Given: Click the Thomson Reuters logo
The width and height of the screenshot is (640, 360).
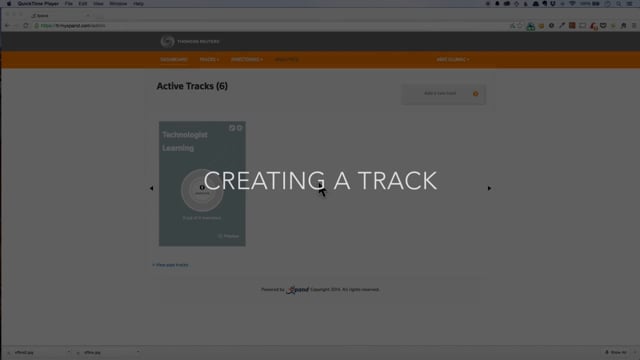Looking at the screenshot, I should [190, 41].
